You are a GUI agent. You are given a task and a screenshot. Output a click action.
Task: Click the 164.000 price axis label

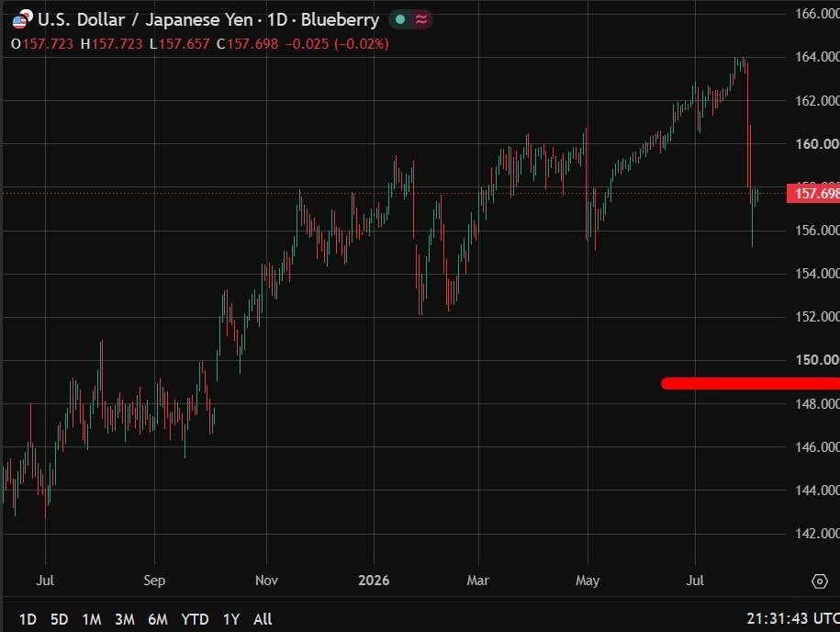[x=817, y=57]
